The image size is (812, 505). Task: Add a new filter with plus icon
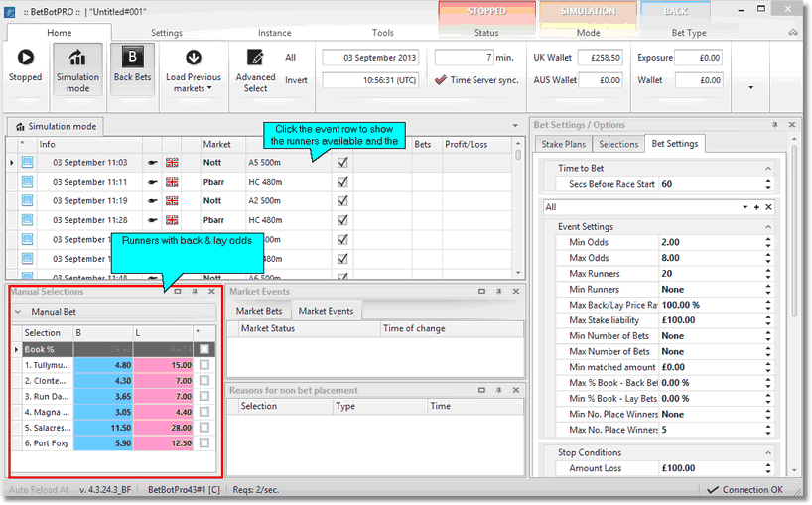coord(756,207)
